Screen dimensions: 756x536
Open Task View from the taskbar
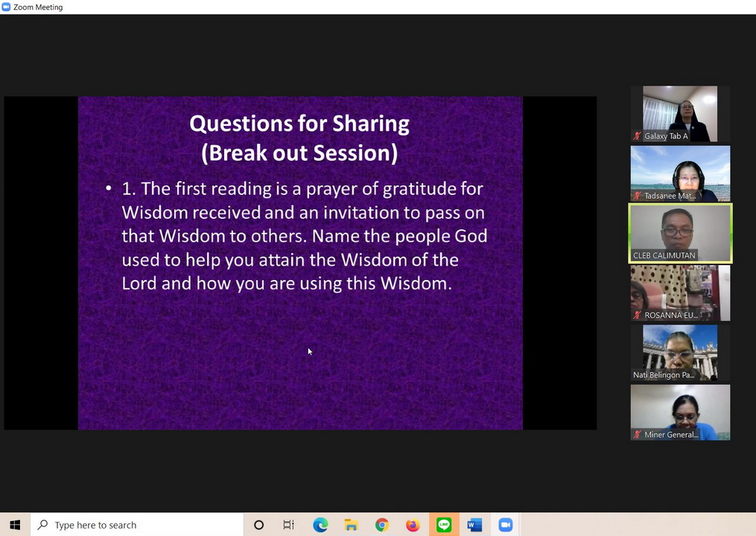click(x=289, y=525)
